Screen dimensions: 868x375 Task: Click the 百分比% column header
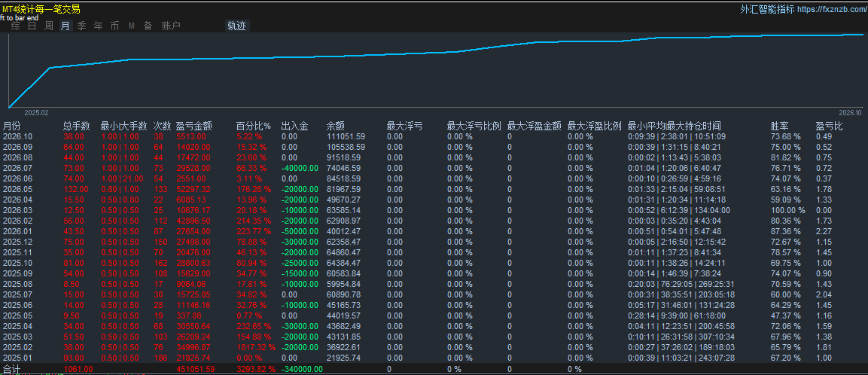click(x=254, y=127)
